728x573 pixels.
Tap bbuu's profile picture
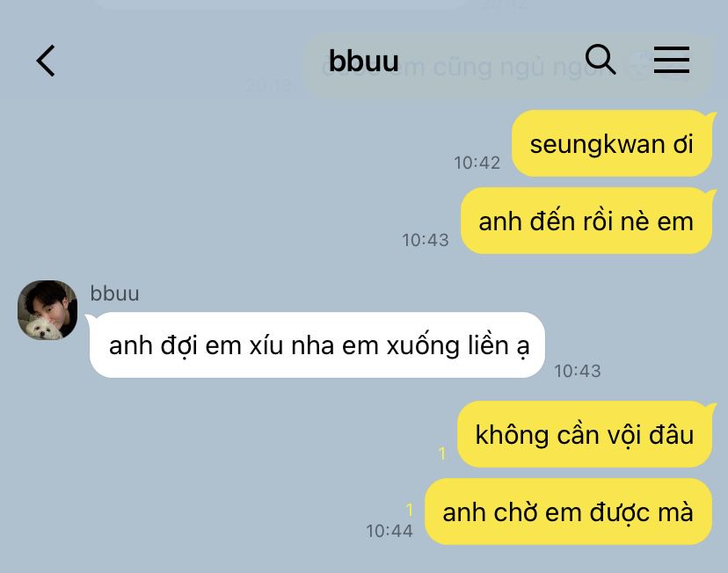tap(47, 309)
